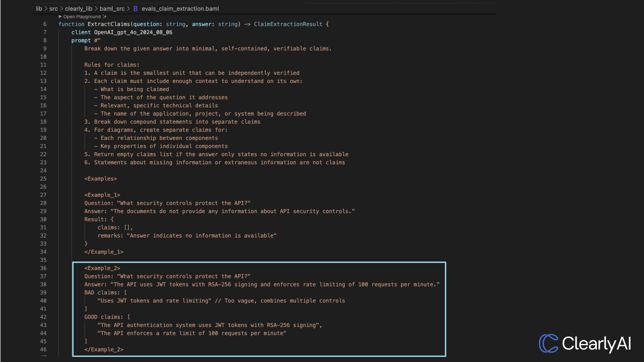The image size is (644, 362).
Task: Click the ClearlyAI logo mark
Action: pyautogui.click(x=548, y=343)
